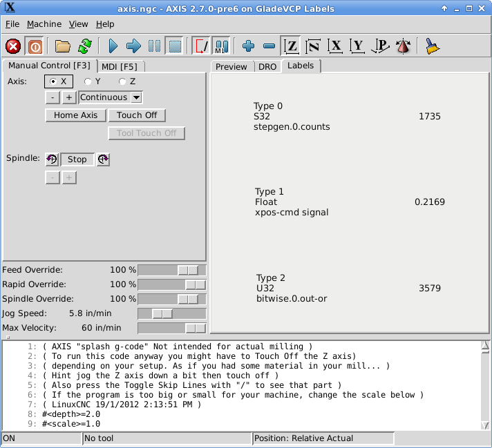Switch to the DRO tab
Image resolution: width=492 pixels, height=448 pixels.
[x=267, y=67]
